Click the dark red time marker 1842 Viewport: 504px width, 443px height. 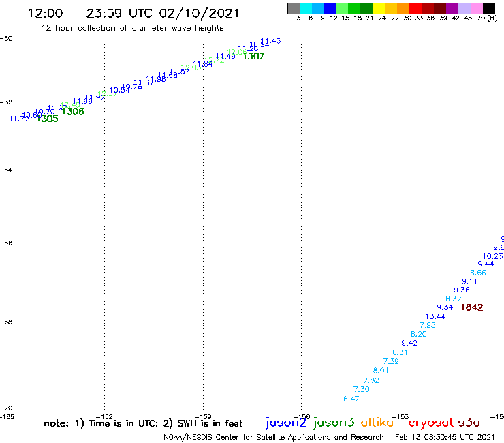471,307
